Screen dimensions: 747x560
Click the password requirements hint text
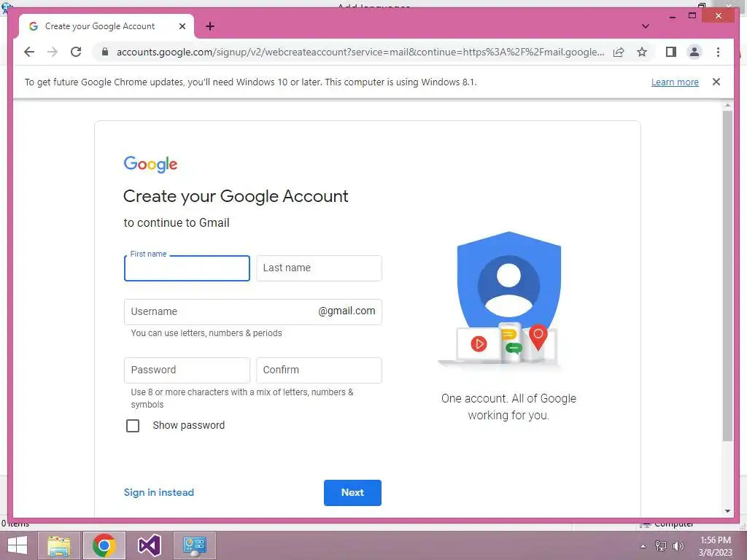tap(242, 398)
